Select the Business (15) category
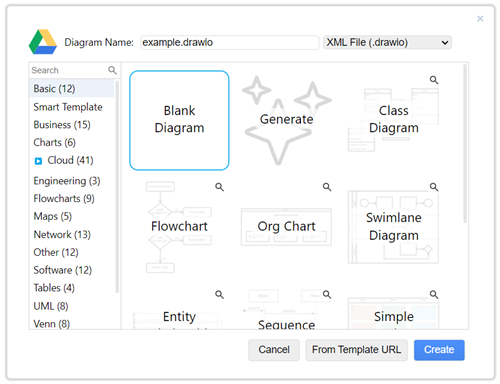 pyautogui.click(x=62, y=125)
